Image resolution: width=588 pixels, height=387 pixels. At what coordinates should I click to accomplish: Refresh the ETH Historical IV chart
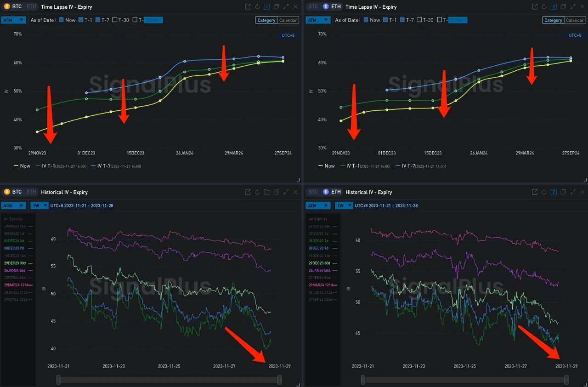[x=544, y=192]
